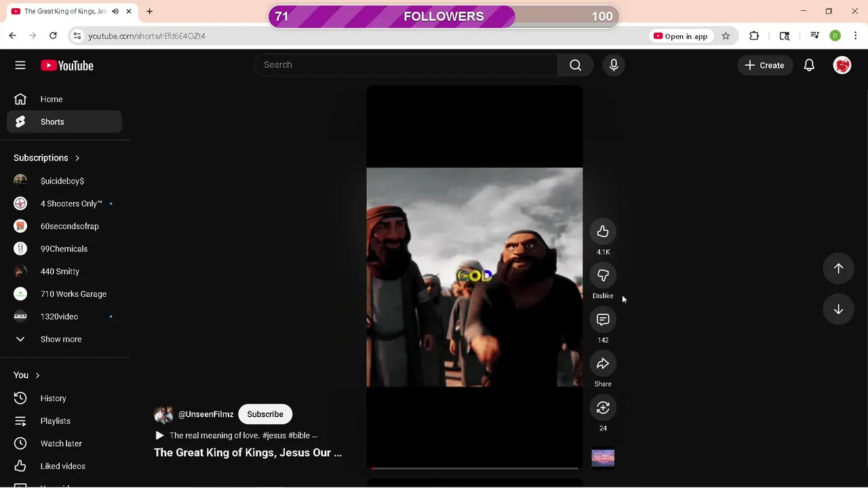Open Playlists in the sidebar

pos(64,421)
